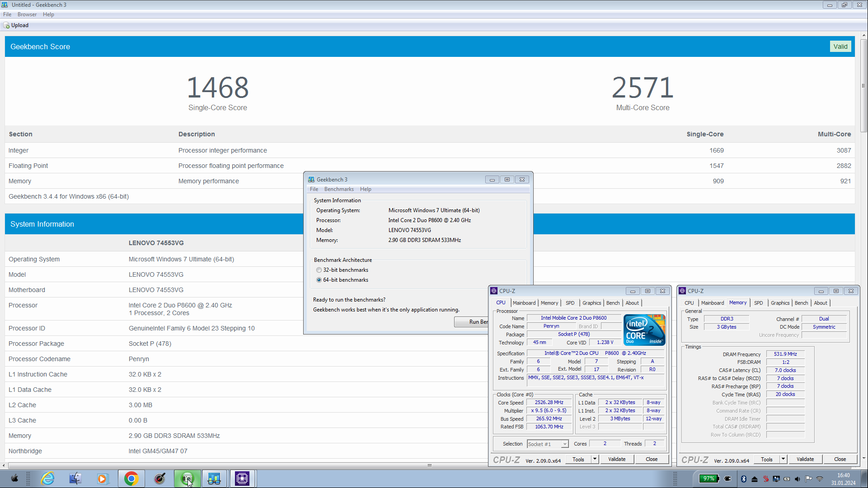868x488 pixels.
Task: Click the Northbridge value Intel GM45/GM47 07
Action: click(x=158, y=451)
